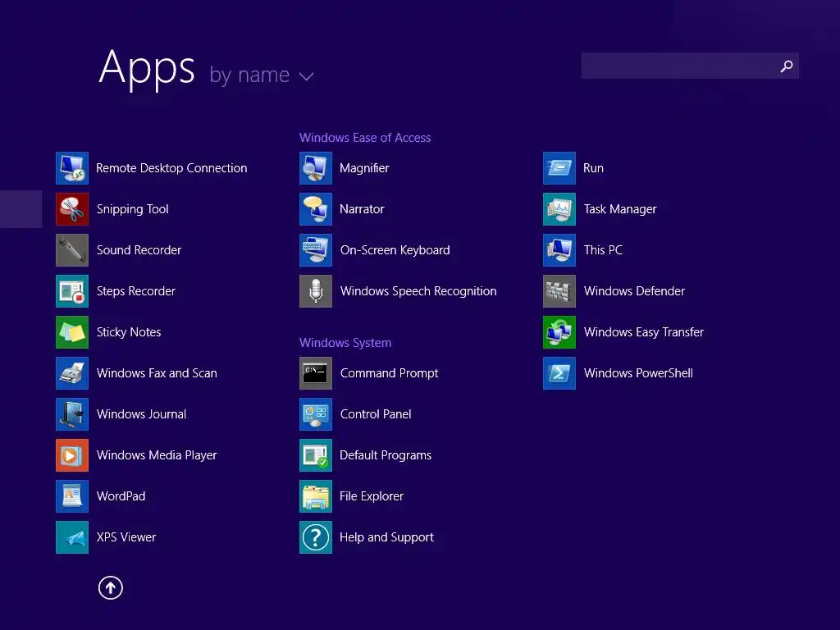
Task: Click the 'Windows Speech Recognition' label
Action: pos(418,291)
